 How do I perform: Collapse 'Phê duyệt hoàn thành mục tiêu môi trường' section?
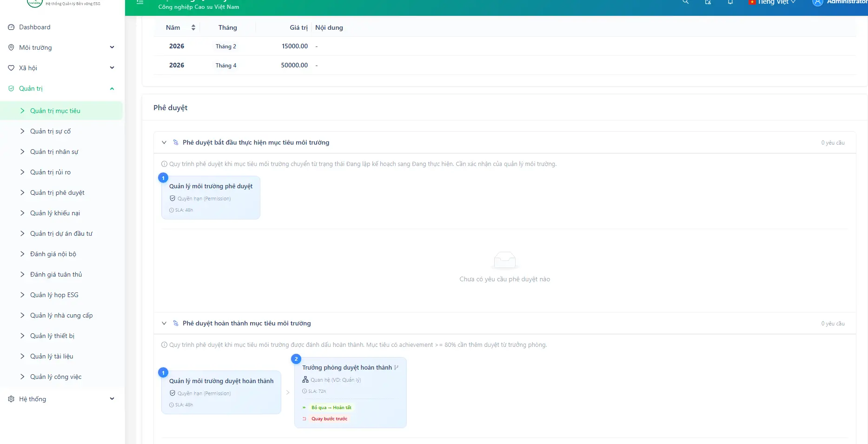coord(164,323)
